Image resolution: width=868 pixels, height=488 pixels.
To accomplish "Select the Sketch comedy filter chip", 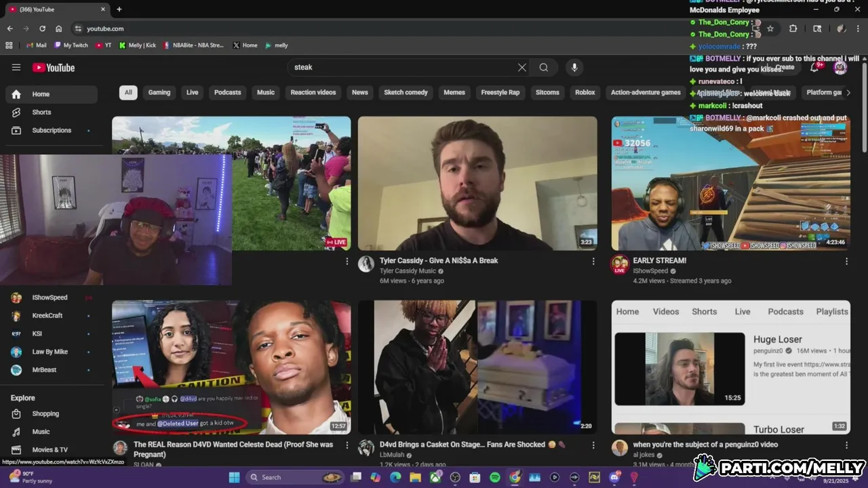I will pyautogui.click(x=406, y=92).
